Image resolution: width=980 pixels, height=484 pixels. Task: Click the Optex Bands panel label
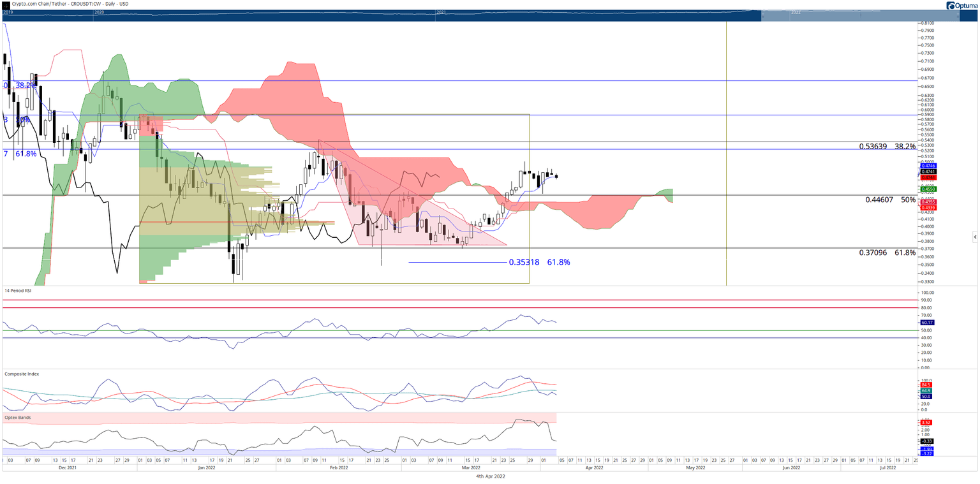(18, 417)
